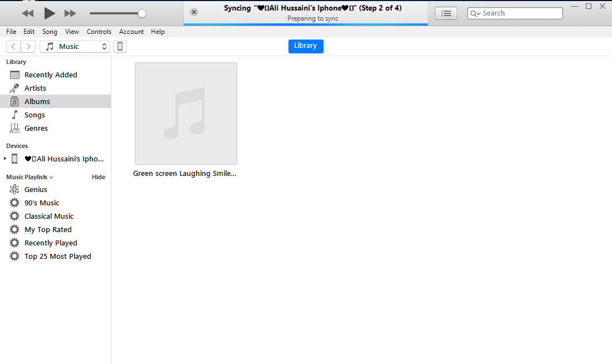This screenshot has width=612, height=364.
Task: Adjust the volume slider knob
Action: [142, 13]
